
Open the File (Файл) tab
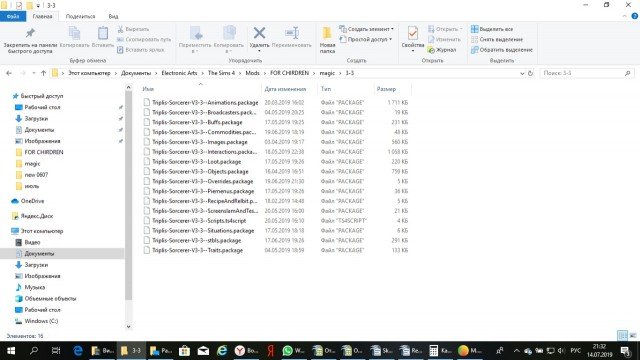(13, 16)
